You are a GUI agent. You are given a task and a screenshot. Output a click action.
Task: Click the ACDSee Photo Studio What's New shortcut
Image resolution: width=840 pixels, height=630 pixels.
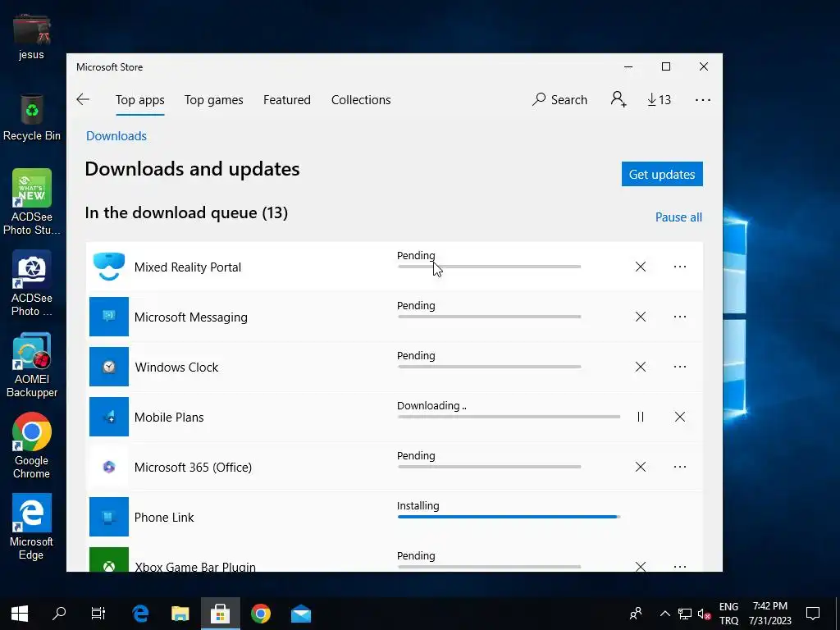click(32, 202)
